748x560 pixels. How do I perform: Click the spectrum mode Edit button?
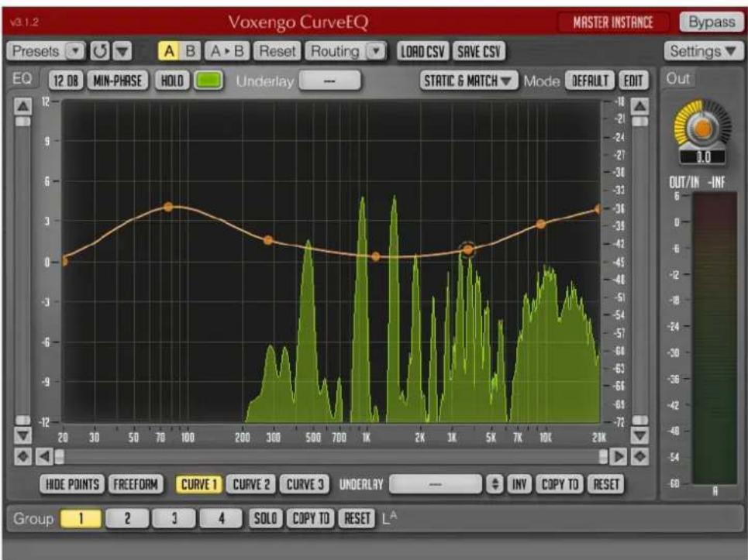633,81
